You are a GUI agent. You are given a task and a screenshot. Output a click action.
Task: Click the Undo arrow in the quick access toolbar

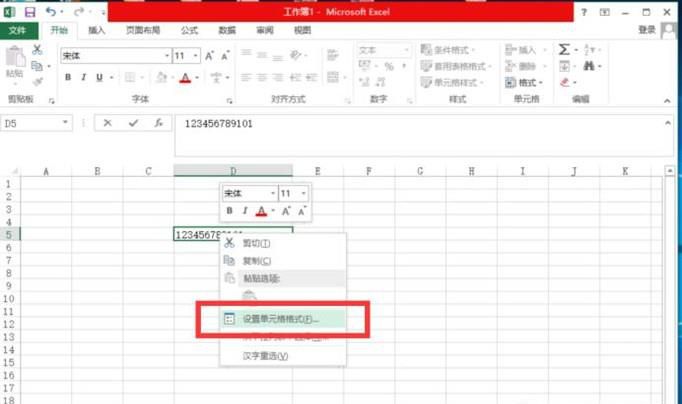pos(51,11)
